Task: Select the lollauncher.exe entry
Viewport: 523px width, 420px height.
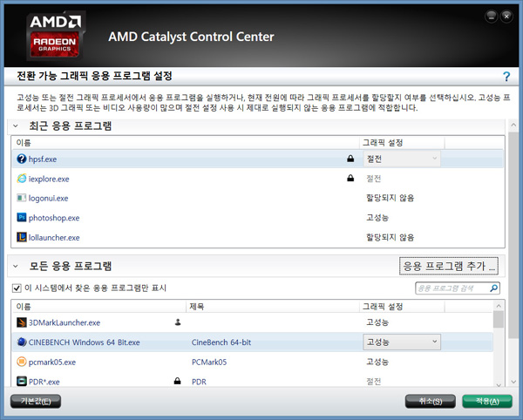Action: (54, 238)
